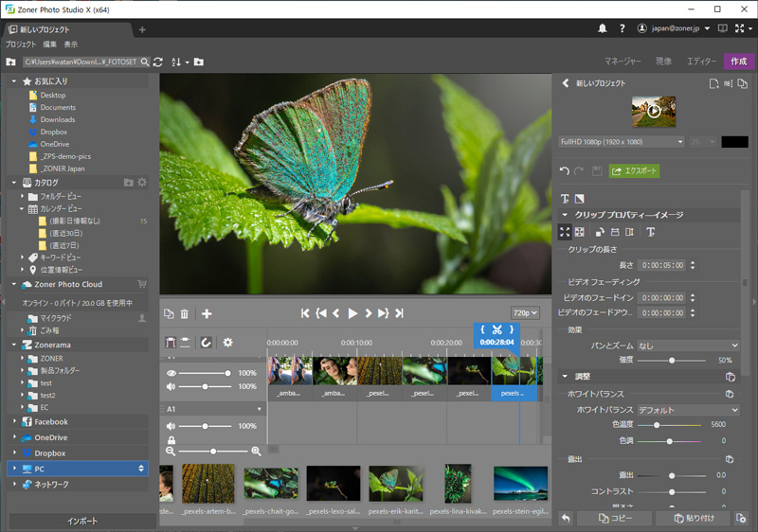Open the 720p preview quality dropdown
This screenshot has width=758, height=532.
pos(524,313)
